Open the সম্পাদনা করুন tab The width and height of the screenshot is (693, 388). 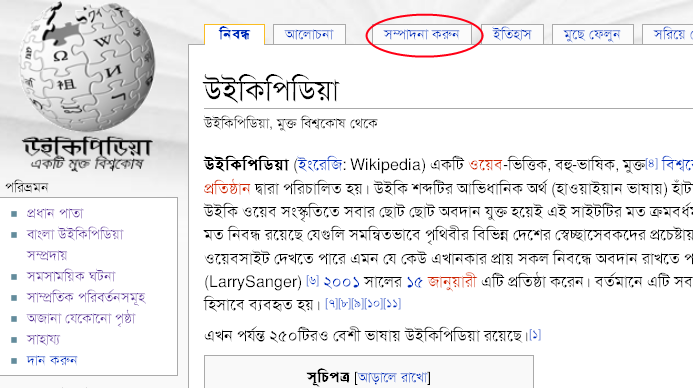coord(421,34)
